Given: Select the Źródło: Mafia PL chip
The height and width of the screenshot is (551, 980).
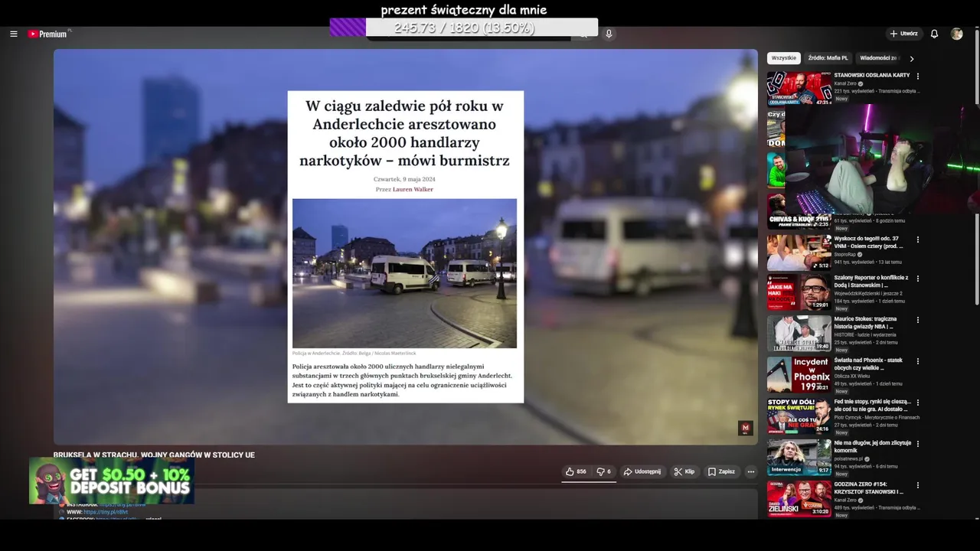Looking at the screenshot, I should click(828, 58).
